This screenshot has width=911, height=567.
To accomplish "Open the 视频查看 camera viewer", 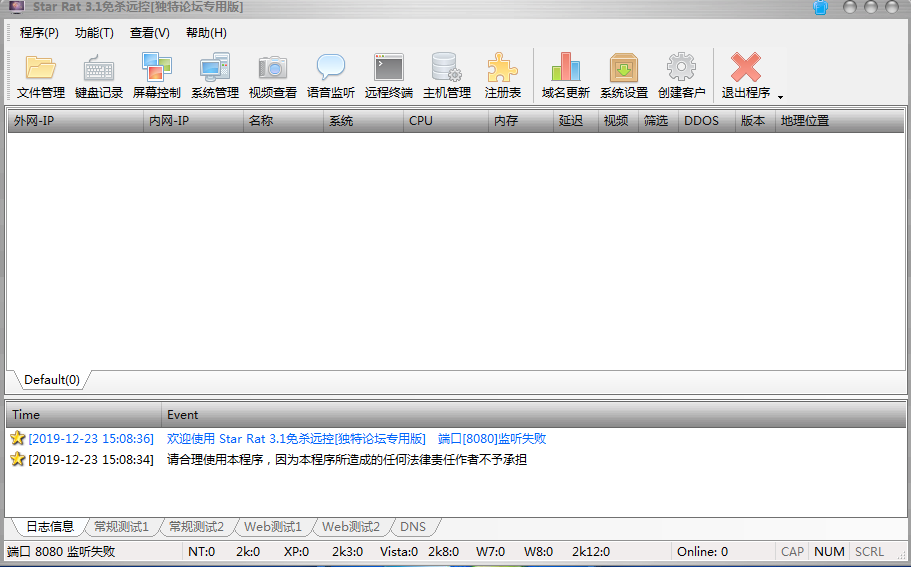I will (x=272, y=76).
